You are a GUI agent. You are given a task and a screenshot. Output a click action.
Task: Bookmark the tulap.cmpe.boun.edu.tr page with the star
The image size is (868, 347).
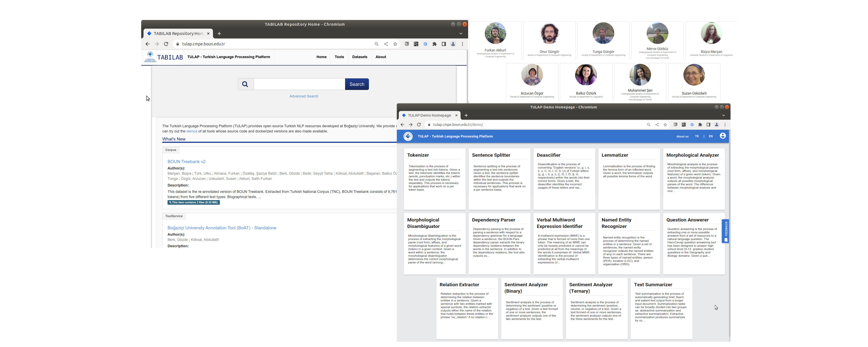click(395, 44)
